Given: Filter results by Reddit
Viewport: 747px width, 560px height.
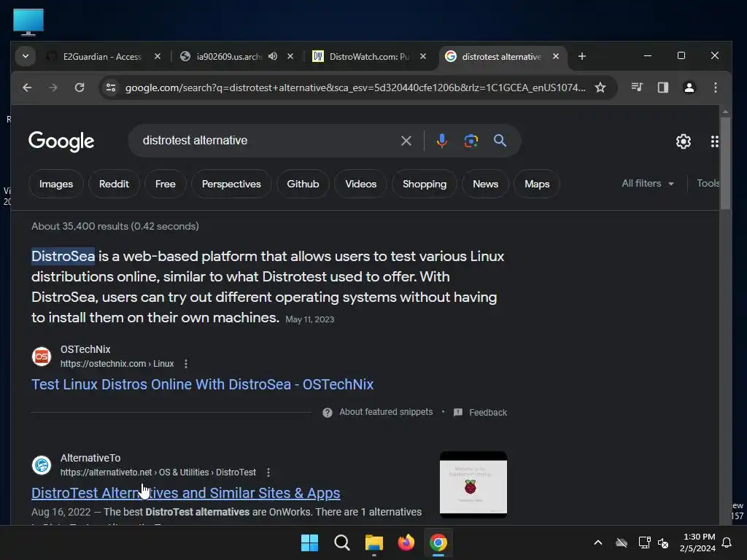Looking at the screenshot, I should pyautogui.click(x=114, y=184).
